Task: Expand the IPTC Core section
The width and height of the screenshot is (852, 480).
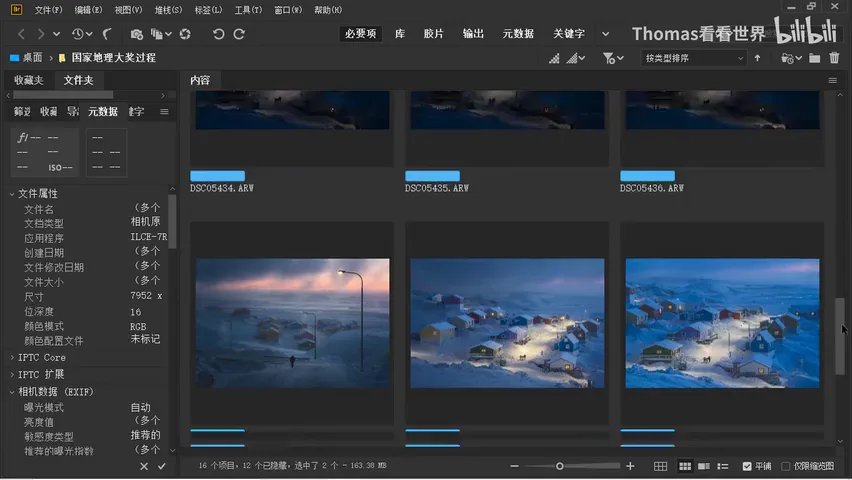Action: (12, 357)
